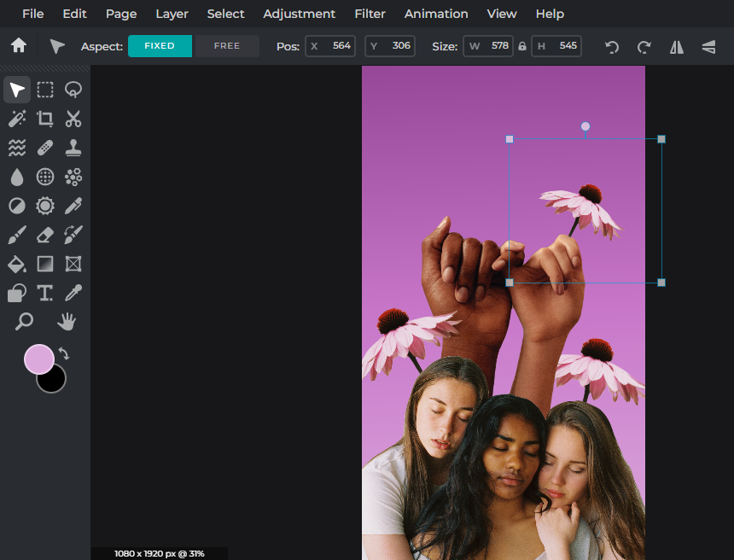Select the Crop tool

(45, 119)
